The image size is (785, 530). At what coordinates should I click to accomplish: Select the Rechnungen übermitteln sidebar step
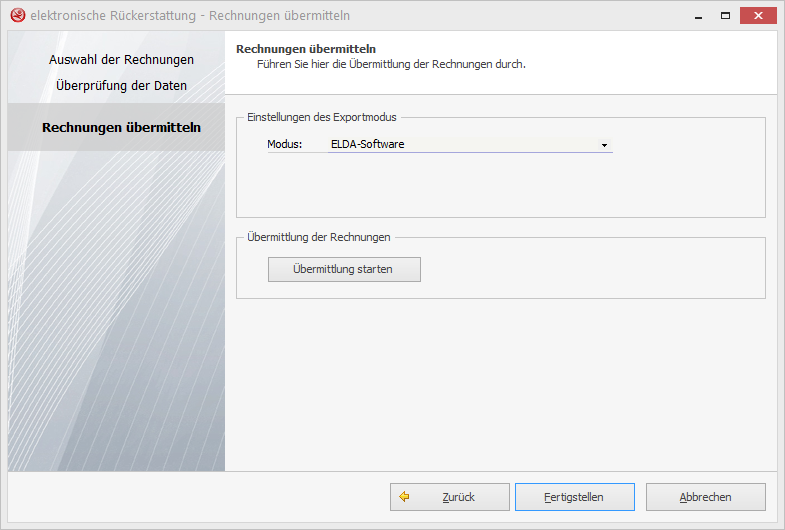121,128
